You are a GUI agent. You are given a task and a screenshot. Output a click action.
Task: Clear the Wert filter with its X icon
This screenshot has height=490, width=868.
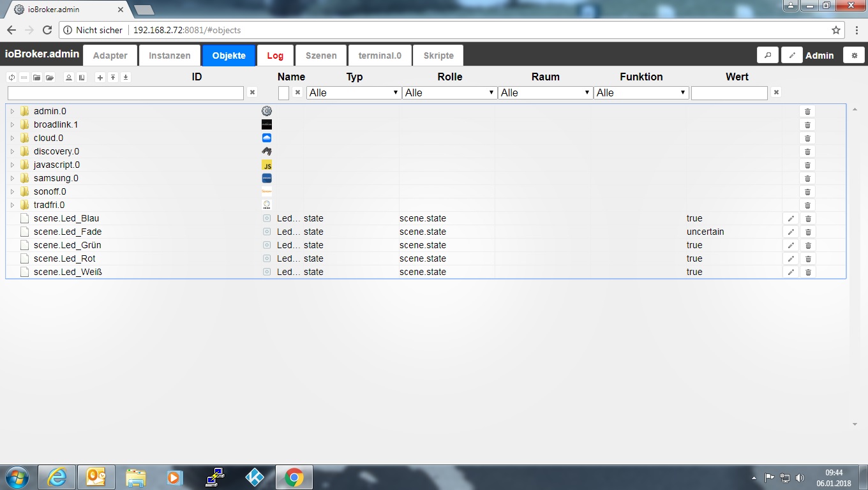pos(776,93)
